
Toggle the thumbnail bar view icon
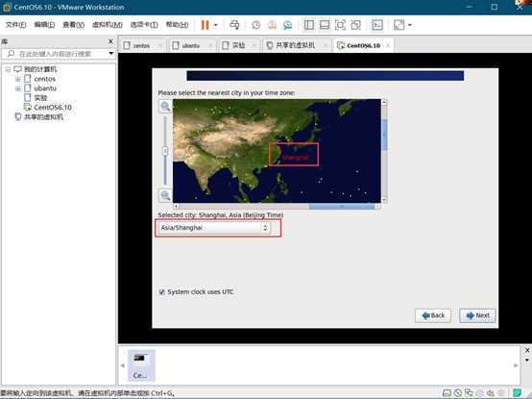pyautogui.click(x=325, y=25)
